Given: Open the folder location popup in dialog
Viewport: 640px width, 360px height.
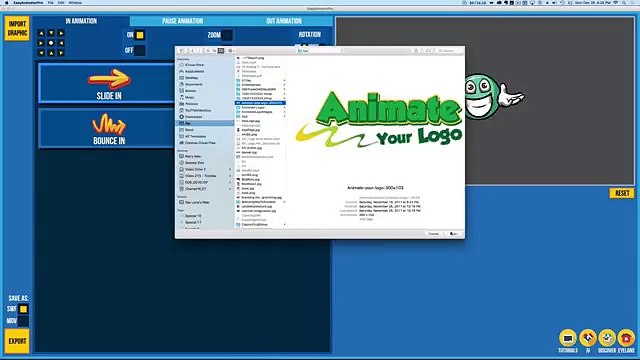Looking at the screenshot, I should click(x=320, y=51).
